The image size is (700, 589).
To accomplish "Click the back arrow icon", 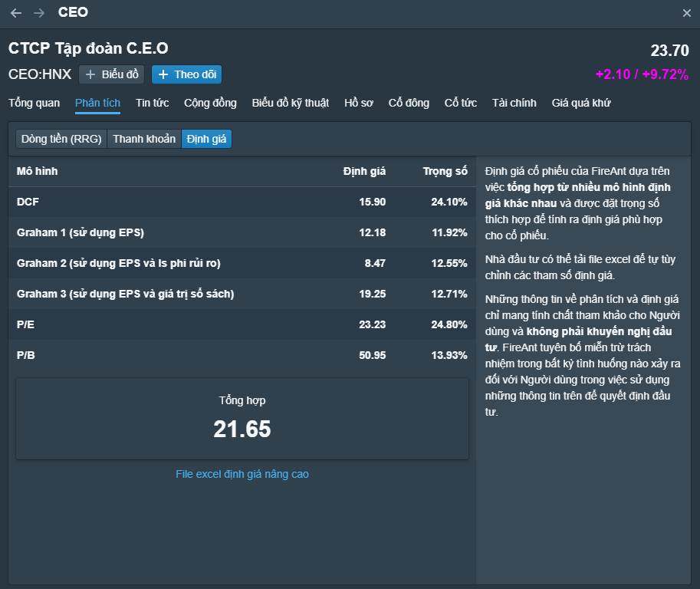I will point(16,13).
